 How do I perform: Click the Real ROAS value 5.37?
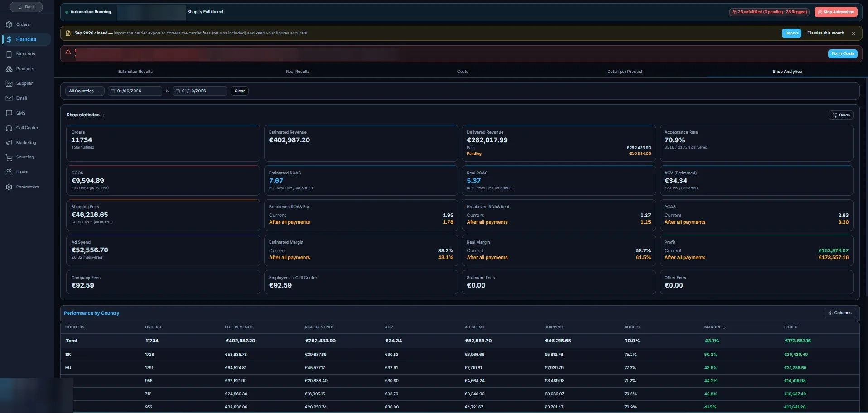473,181
